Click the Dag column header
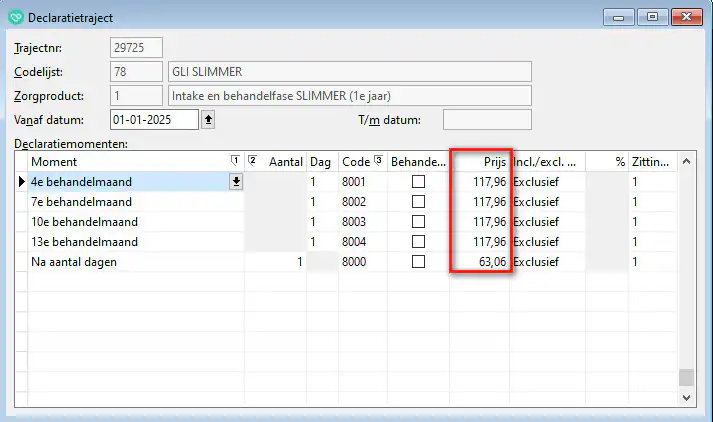 [x=321, y=161]
